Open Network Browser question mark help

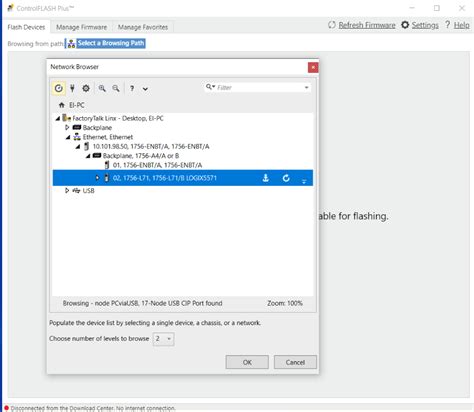click(132, 89)
